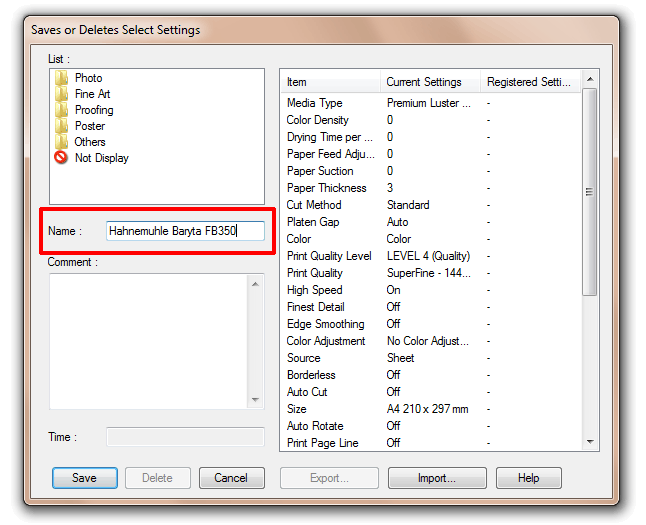The height and width of the screenshot is (525, 646).
Task: Click the settings table scroll down arrow
Action: tap(590, 442)
